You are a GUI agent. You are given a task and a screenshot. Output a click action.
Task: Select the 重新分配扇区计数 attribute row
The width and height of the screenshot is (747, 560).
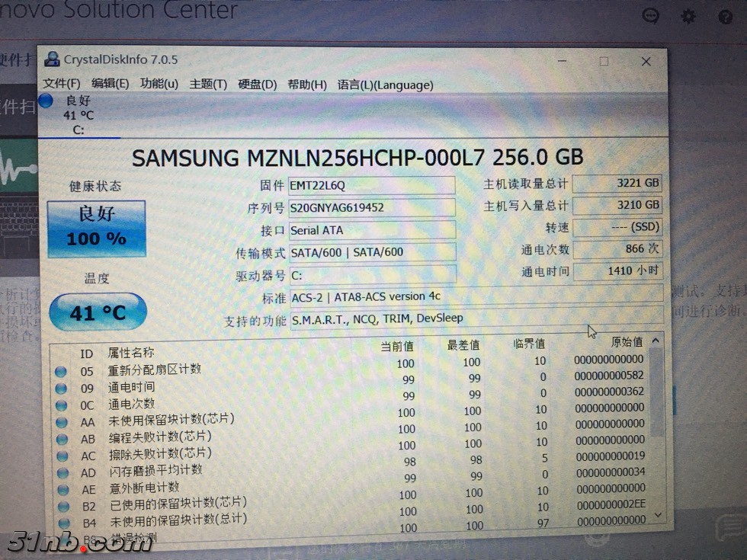[x=351, y=367]
